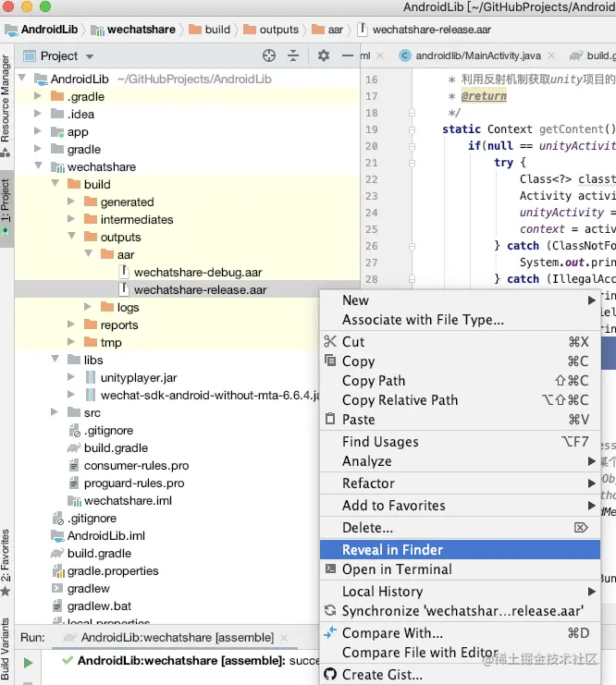Select the tmp folder
Viewport: 616px width, 685px height.
111,342
